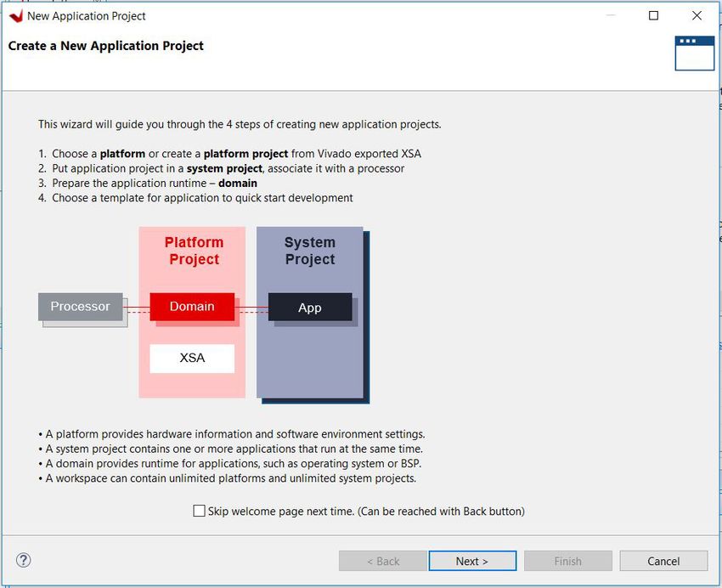Click the Vitis logo in title bar
Viewport: 722px width, 588px height.
coord(15,16)
